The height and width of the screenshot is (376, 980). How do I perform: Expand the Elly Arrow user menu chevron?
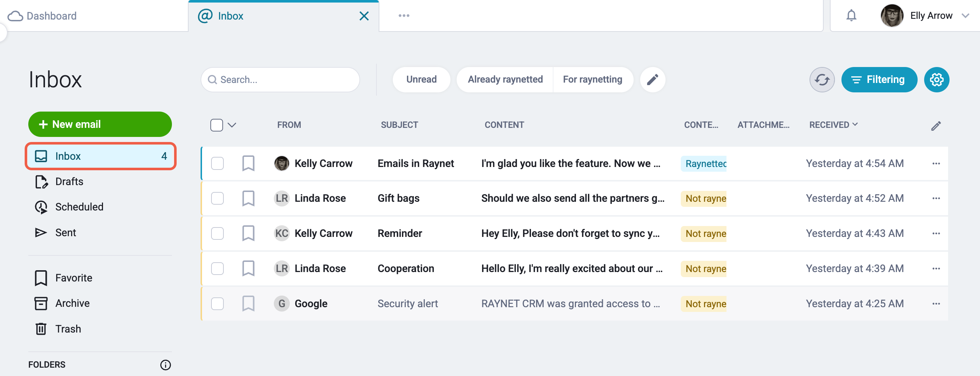[x=965, y=16]
